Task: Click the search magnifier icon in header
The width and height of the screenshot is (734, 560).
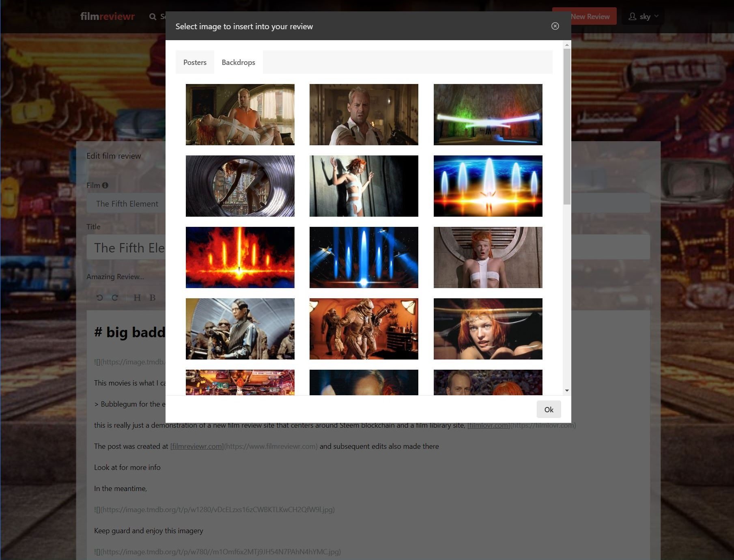Action: point(153,17)
